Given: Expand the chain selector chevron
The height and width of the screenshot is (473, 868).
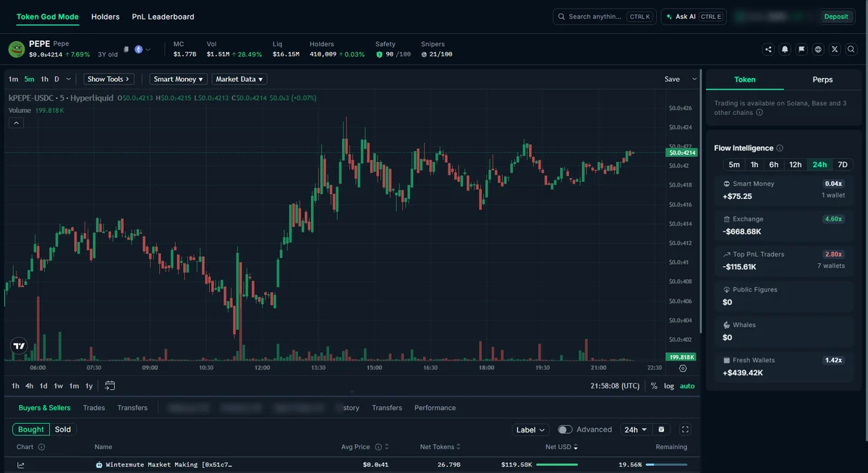Looking at the screenshot, I should pyautogui.click(x=148, y=50).
